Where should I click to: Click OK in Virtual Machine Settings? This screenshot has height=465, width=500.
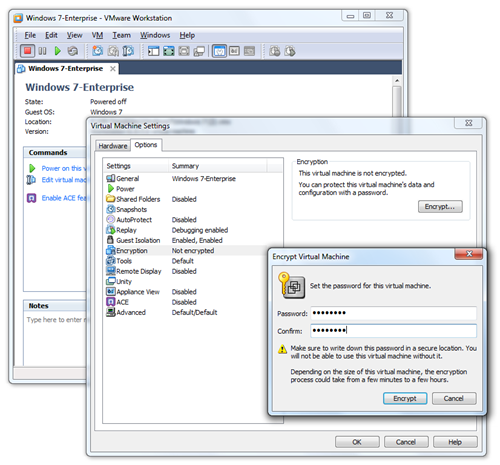pyautogui.click(x=357, y=442)
